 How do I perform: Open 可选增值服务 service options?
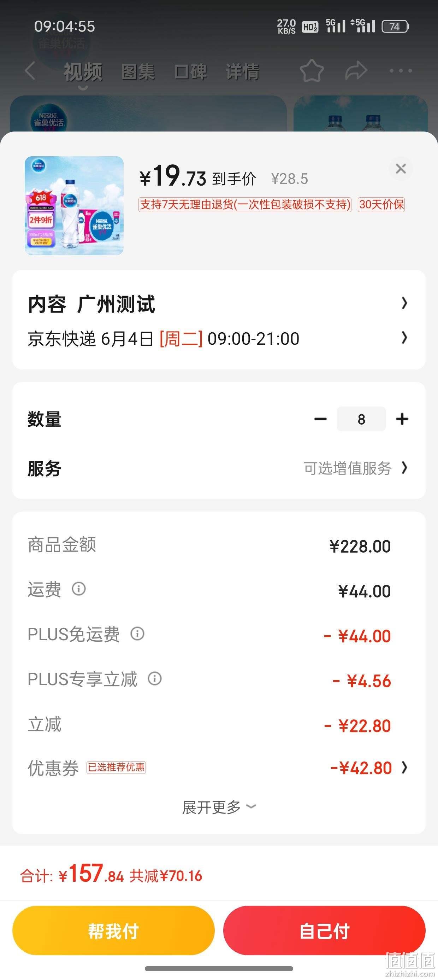[x=355, y=468]
